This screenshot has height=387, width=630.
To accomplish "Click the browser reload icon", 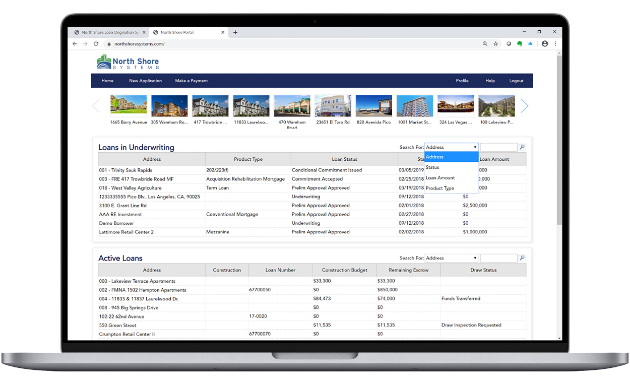I will click(96, 44).
